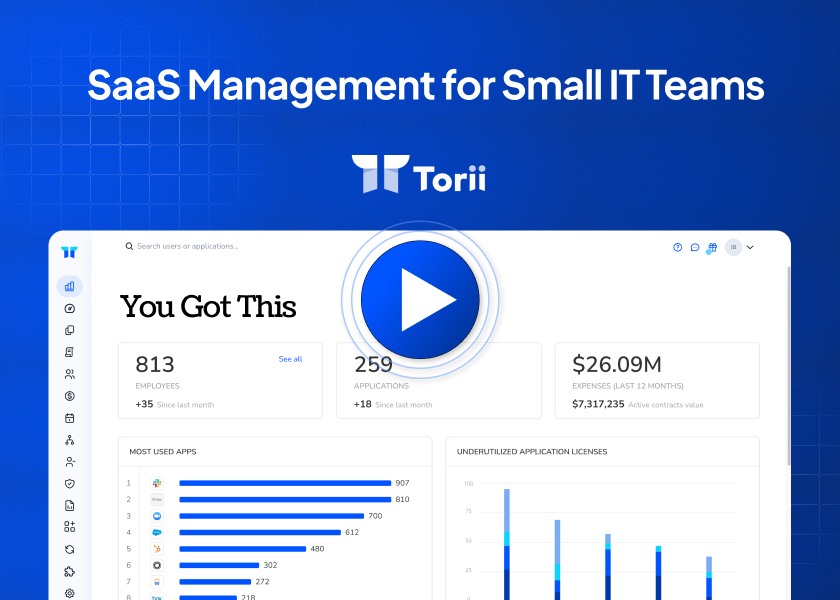Open the chat bubble icon
The image size is (840, 600).
coord(695,247)
